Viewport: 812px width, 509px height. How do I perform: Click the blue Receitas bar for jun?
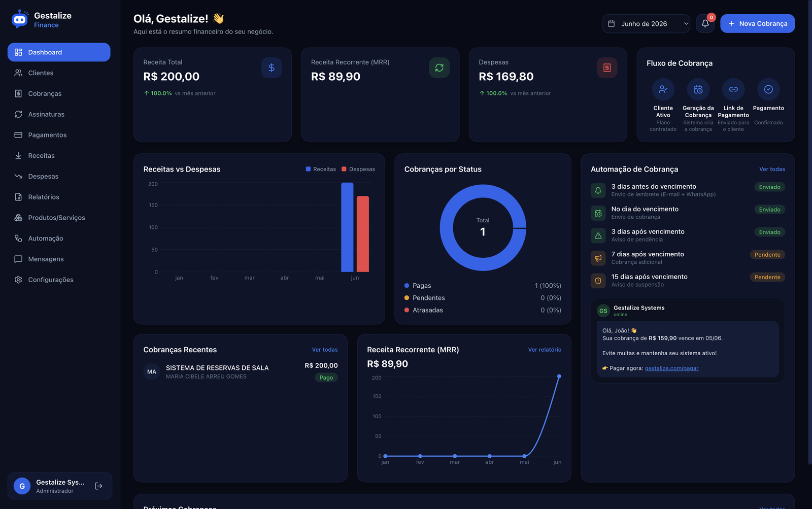[x=347, y=227]
